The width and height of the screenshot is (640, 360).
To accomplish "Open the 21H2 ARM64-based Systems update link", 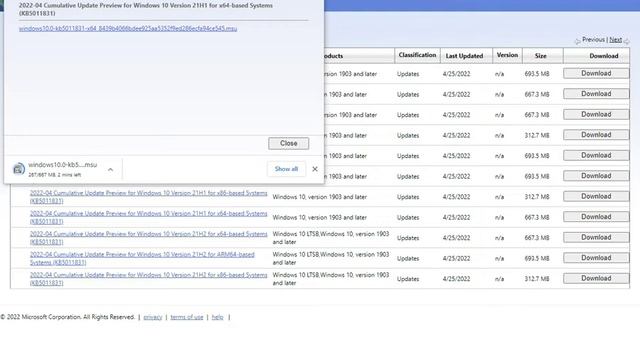I will 142,258.
